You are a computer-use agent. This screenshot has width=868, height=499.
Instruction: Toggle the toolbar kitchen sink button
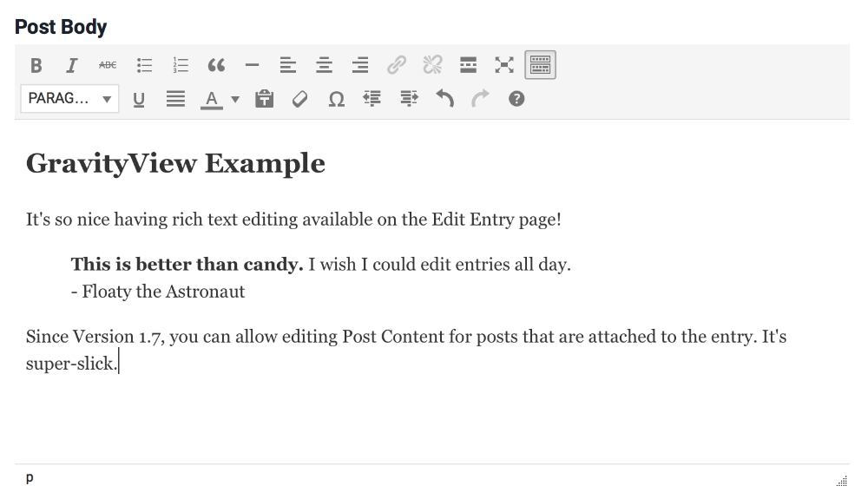click(x=540, y=65)
